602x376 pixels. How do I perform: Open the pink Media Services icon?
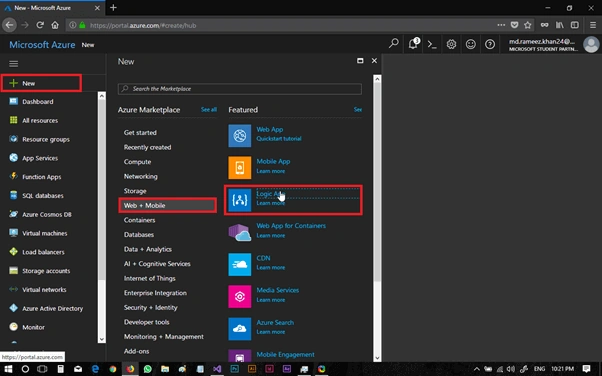pos(240,296)
